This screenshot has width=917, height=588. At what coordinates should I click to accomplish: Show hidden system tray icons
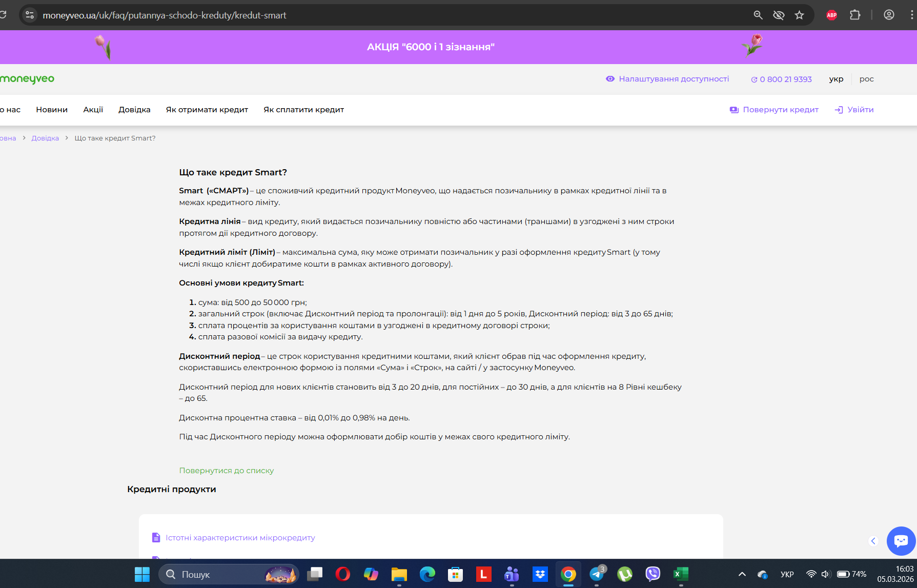tap(742, 574)
